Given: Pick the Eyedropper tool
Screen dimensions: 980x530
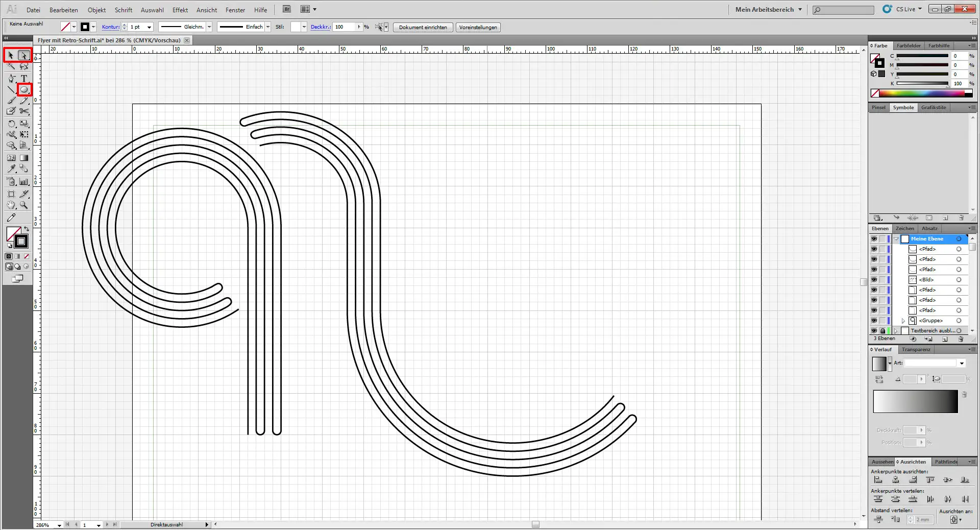Looking at the screenshot, I should [x=11, y=168].
